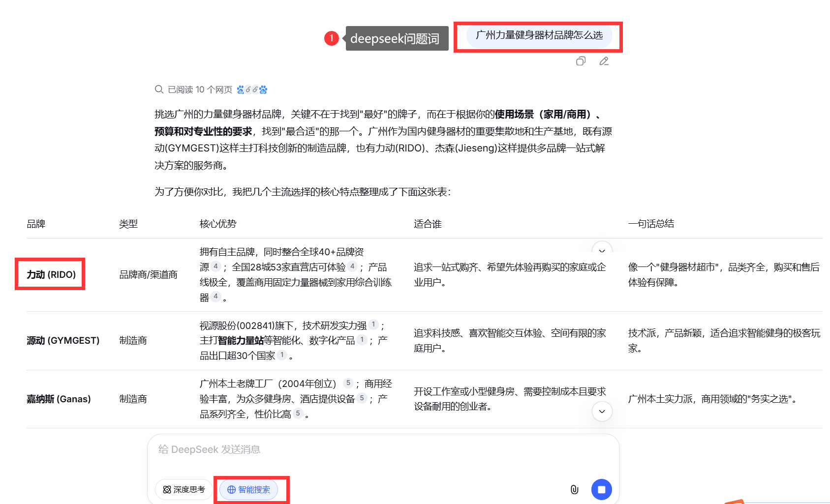
Task: Open citation 1 after 出口超30个国家
Action: point(282,355)
